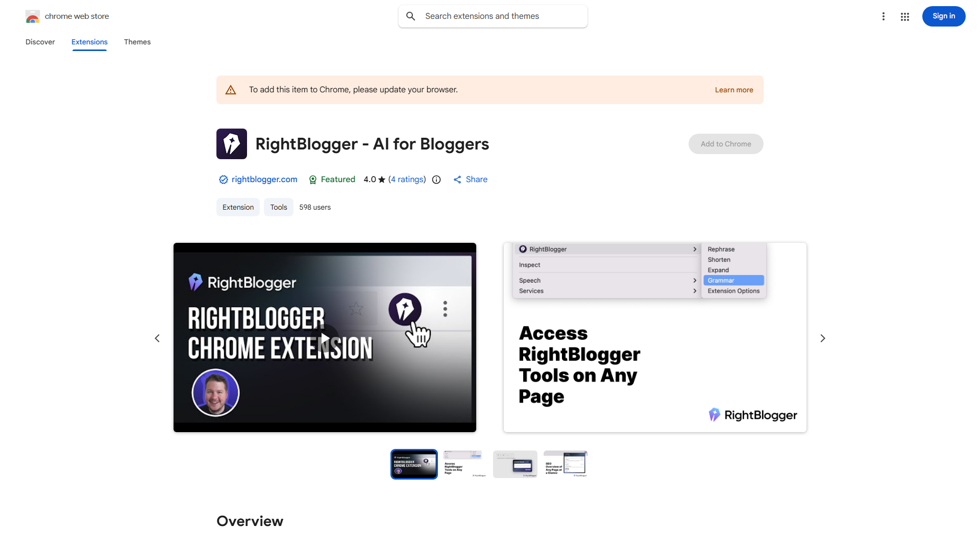Click the verified publisher badge icon
980x551 pixels.
coord(223,180)
